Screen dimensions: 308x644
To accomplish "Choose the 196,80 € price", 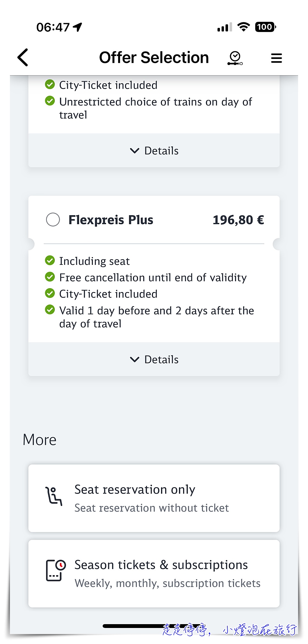I will pos(238,220).
